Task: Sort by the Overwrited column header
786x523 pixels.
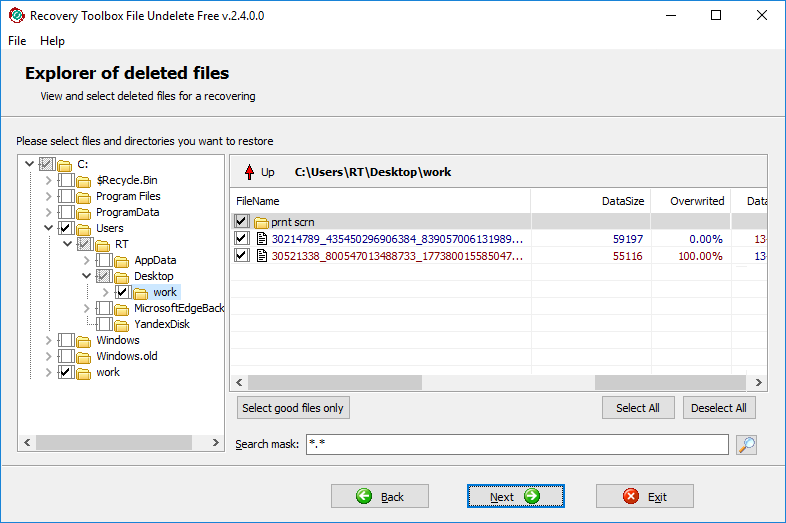Action: (x=691, y=201)
